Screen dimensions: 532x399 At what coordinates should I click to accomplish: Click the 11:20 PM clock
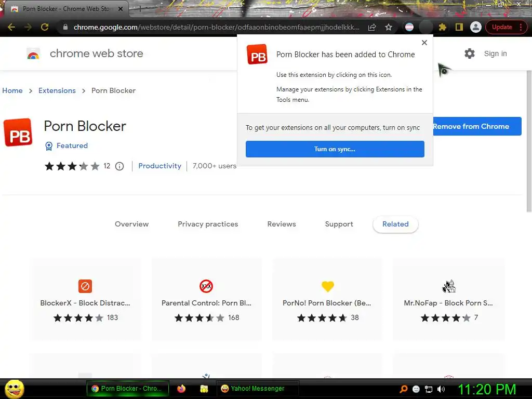coord(487,389)
